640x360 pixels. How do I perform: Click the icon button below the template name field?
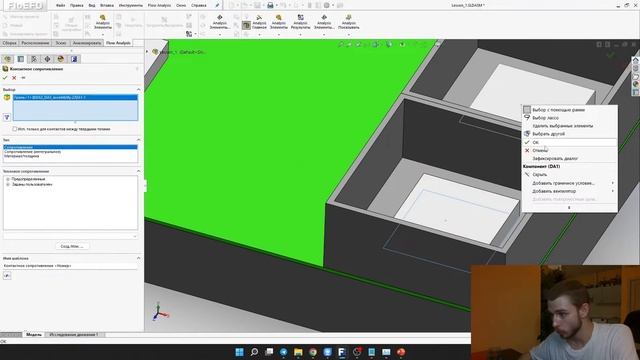coord(7,276)
